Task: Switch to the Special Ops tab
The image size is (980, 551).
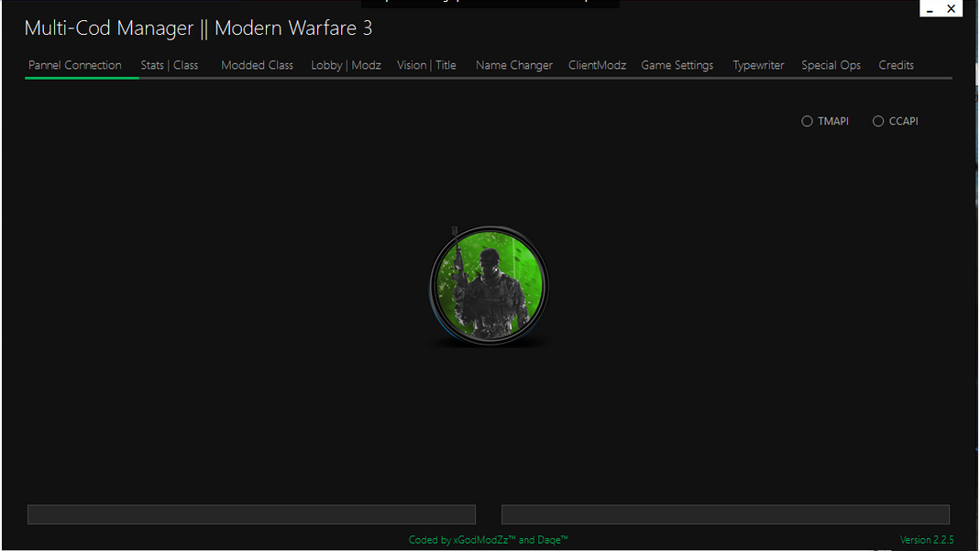Action: tap(831, 65)
